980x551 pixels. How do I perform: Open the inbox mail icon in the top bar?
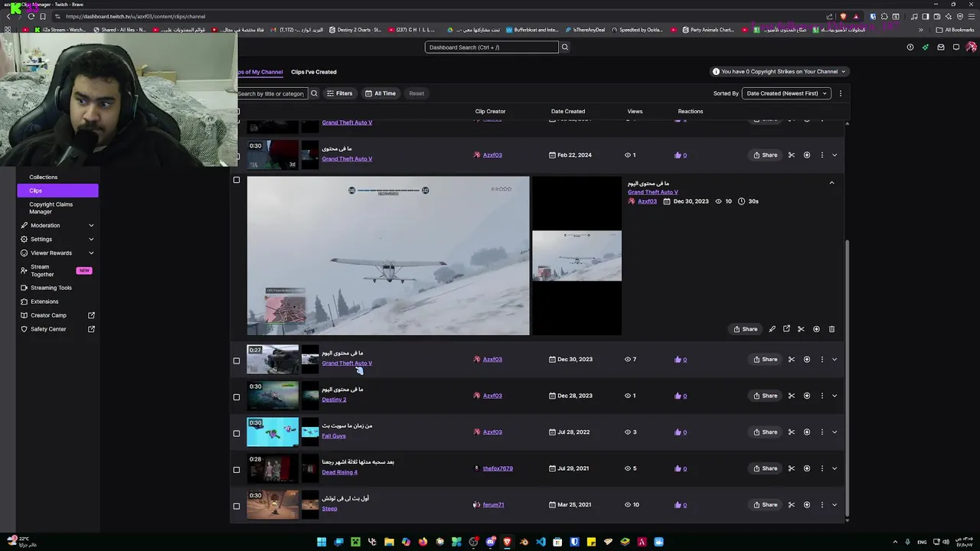tap(941, 47)
